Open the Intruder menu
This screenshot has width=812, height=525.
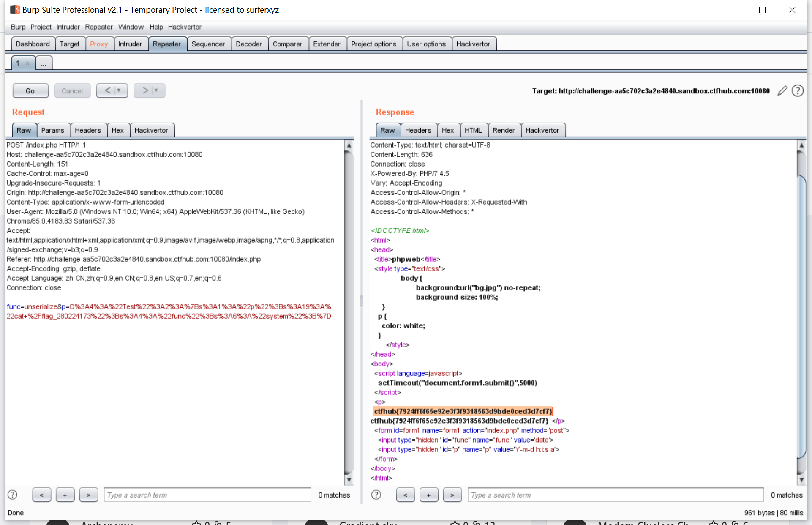pos(68,27)
